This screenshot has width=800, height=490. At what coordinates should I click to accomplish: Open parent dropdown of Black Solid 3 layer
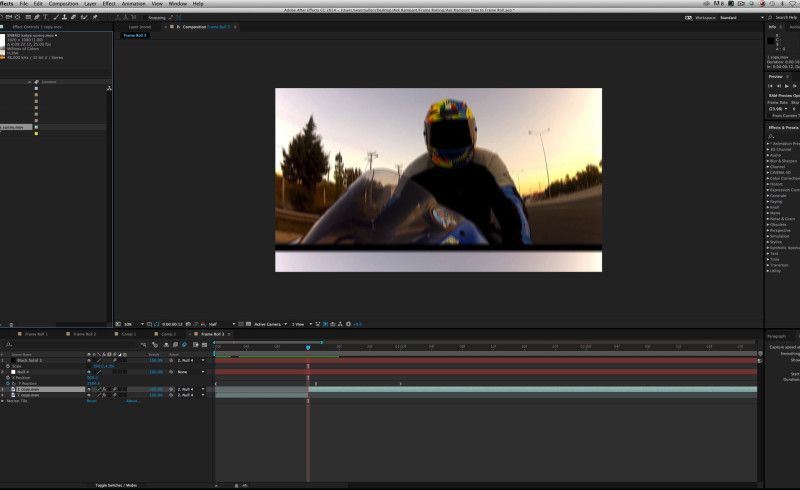coord(190,360)
